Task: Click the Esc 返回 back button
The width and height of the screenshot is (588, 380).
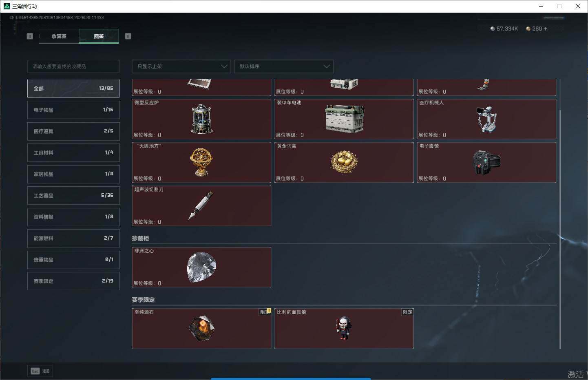Action: coord(40,371)
